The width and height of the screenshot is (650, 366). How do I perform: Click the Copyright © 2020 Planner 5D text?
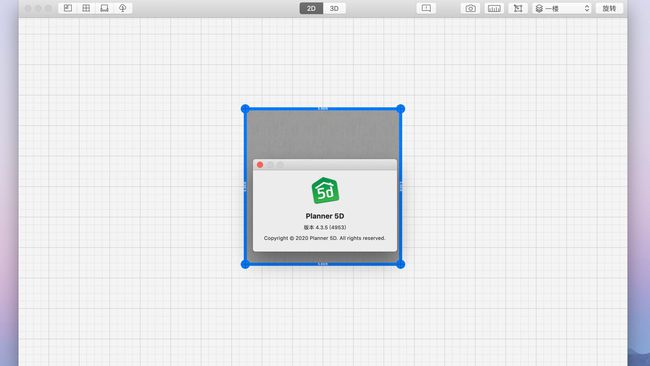tap(325, 238)
